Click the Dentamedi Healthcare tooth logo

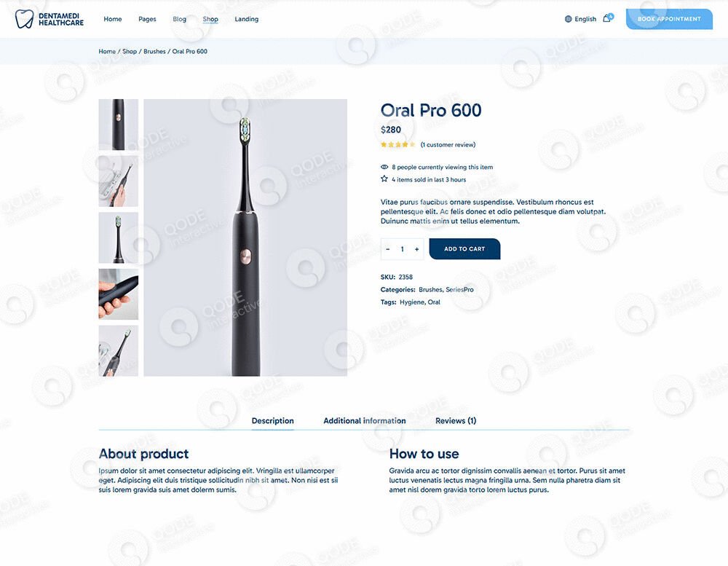(x=24, y=19)
